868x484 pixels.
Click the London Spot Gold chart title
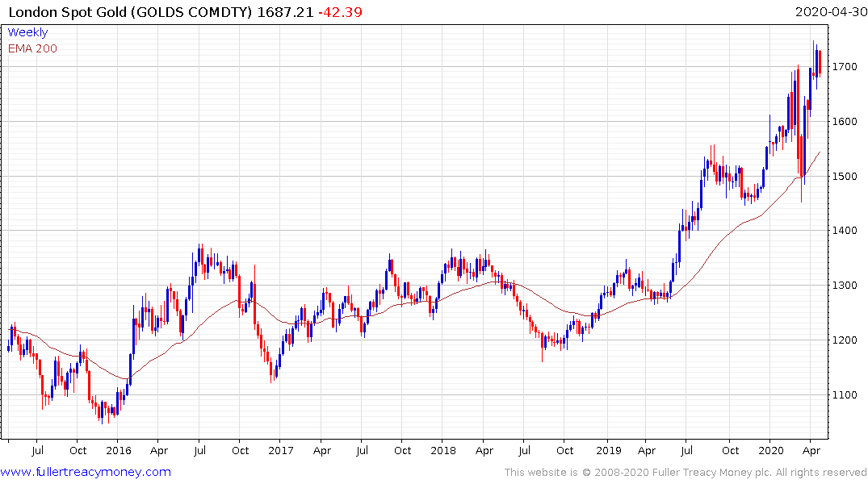point(130,12)
